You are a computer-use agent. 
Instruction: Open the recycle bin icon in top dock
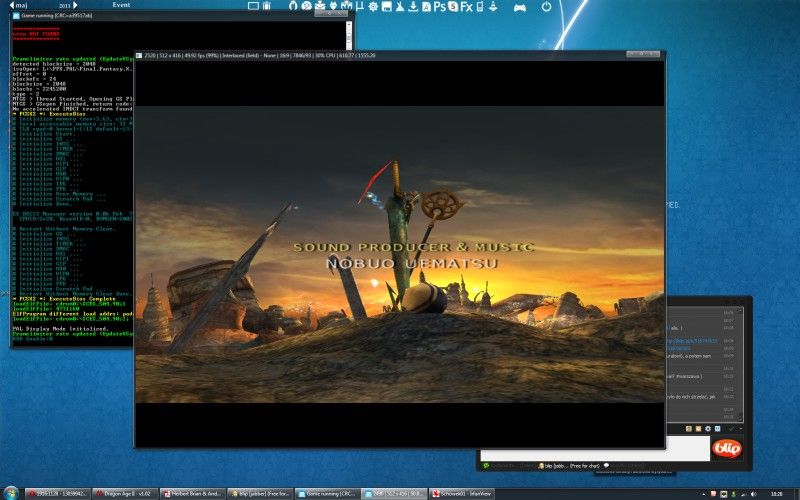point(266,6)
